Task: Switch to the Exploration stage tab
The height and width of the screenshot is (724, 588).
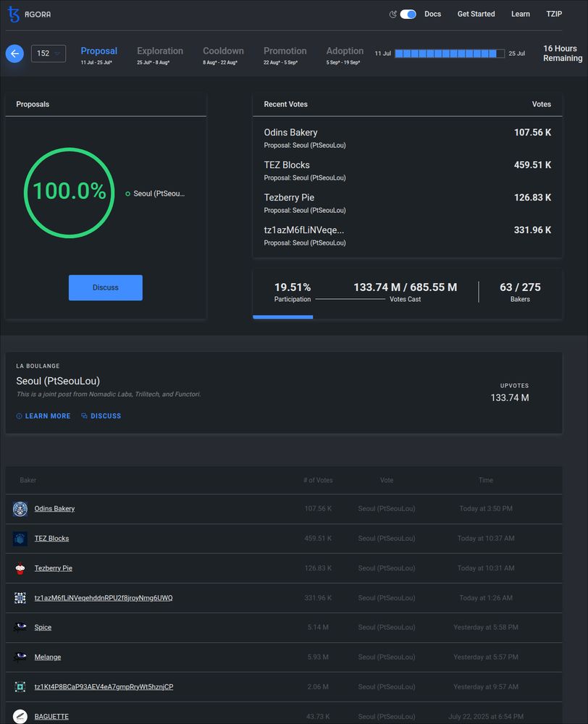Action: (160, 54)
